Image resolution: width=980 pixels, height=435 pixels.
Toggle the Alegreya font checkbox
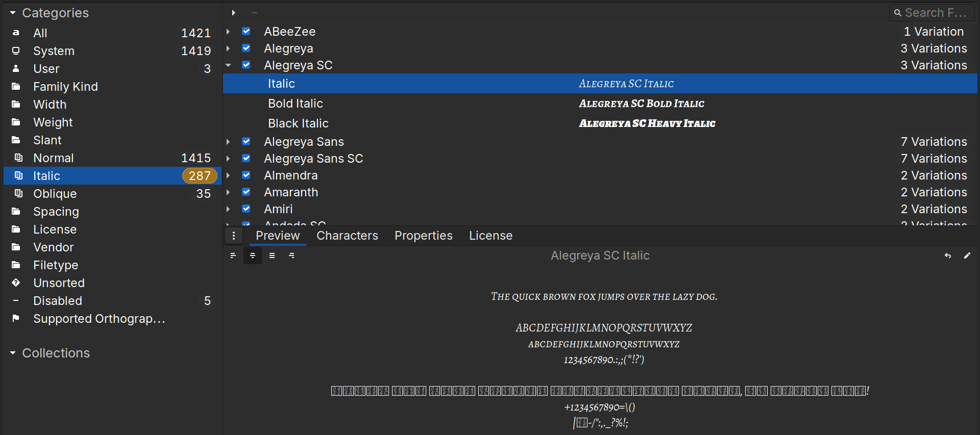[x=246, y=48]
